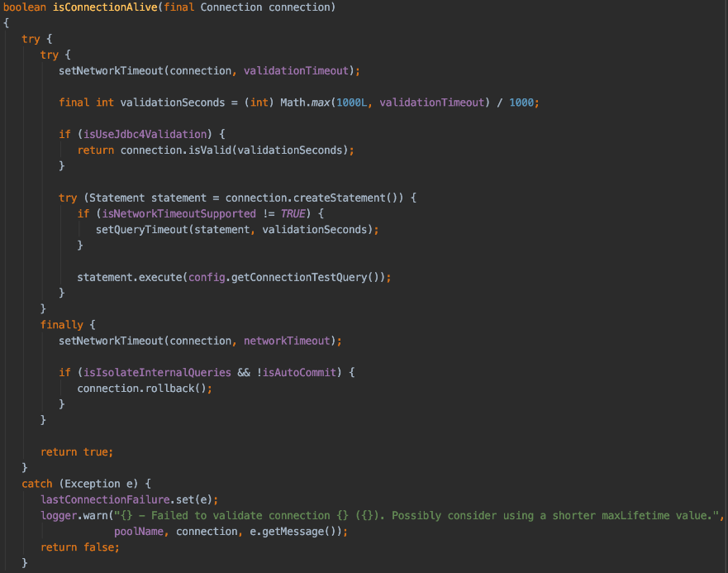Click the isAutoCommit field
Screen dimensions: 728x573
pos(299,373)
